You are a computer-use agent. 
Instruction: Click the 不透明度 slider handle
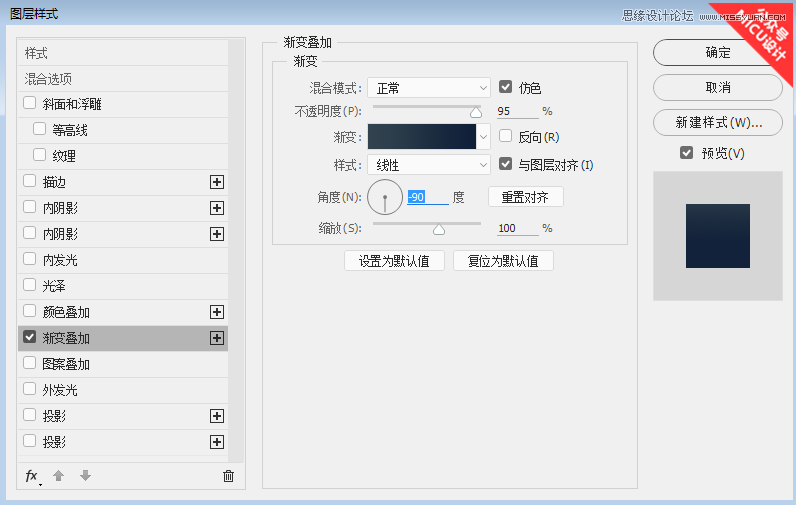tap(476, 113)
